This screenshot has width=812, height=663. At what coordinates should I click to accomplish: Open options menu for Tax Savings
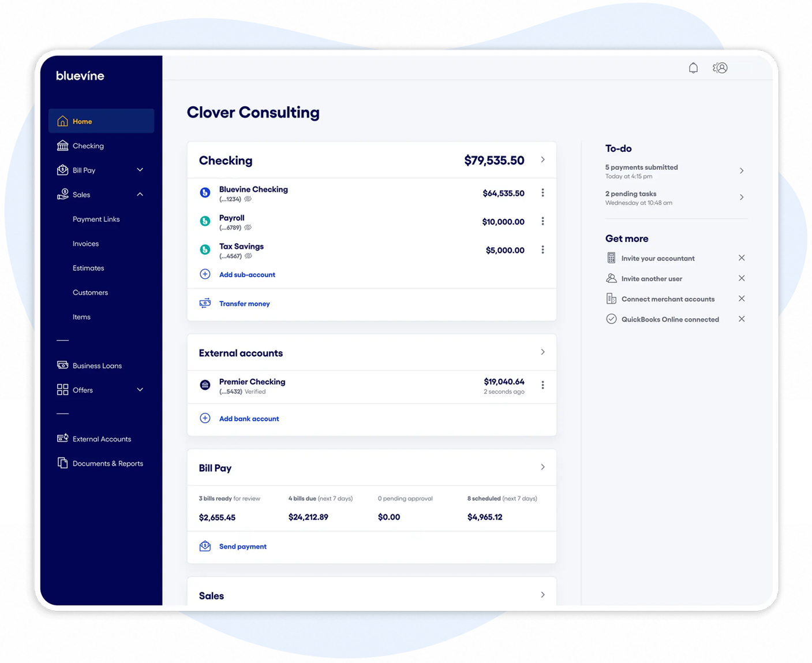(542, 249)
